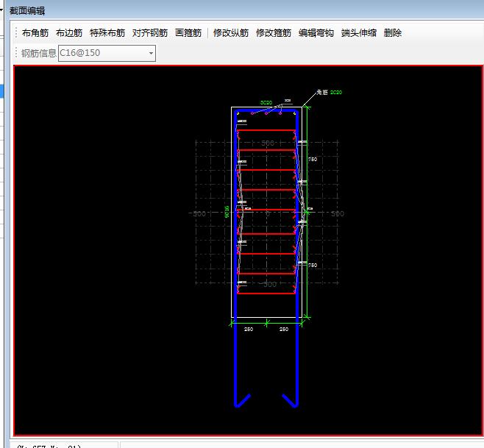Click the 截面编辑 window title
484x448 pixels.
(27, 11)
